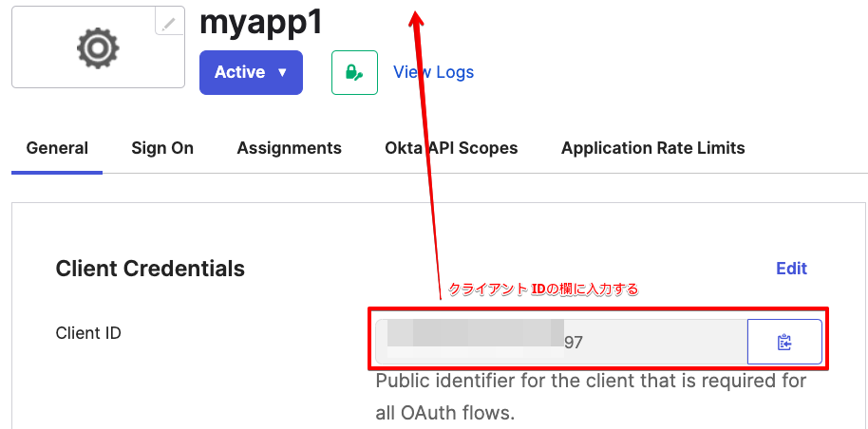Click Edit in Client Credentials section
Image resolution: width=868 pixels, height=429 pixels.
click(792, 269)
